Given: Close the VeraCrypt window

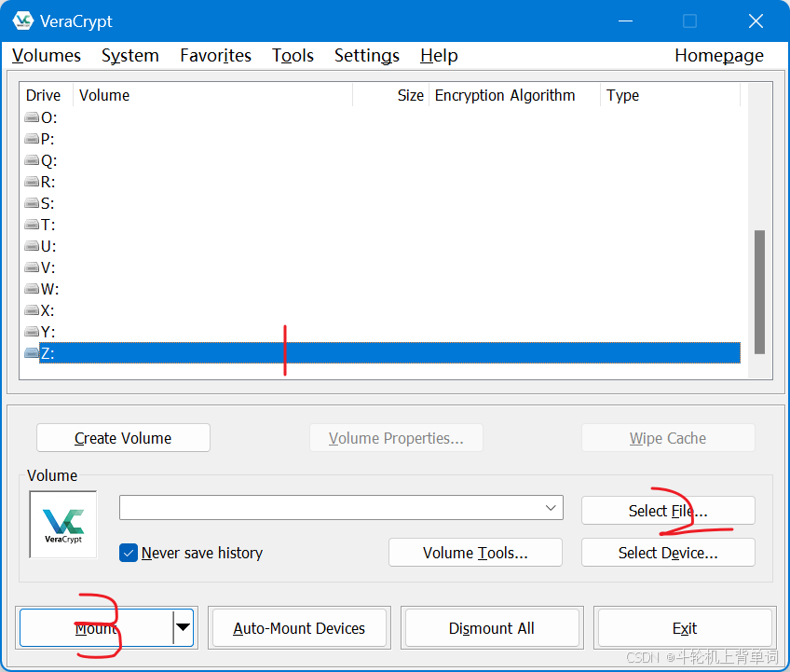Looking at the screenshot, I should coord(756,21).
